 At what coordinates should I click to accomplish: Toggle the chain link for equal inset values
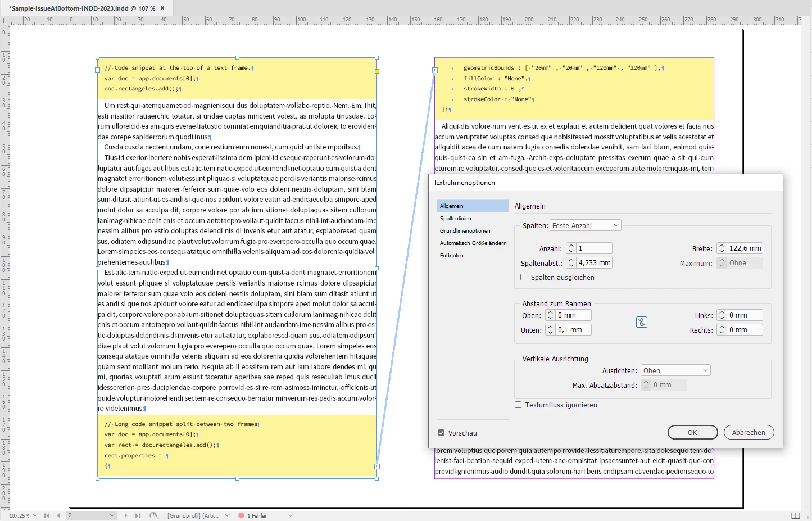(642, 322)
